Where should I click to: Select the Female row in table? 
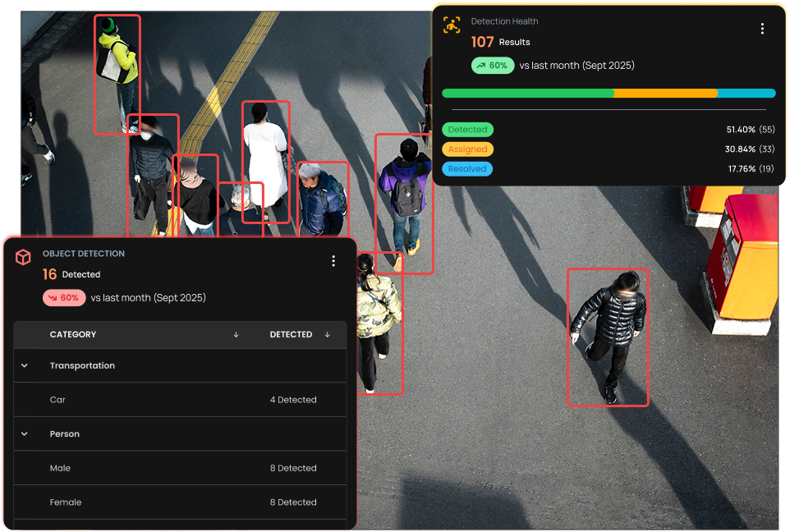[x=179, y=502]
